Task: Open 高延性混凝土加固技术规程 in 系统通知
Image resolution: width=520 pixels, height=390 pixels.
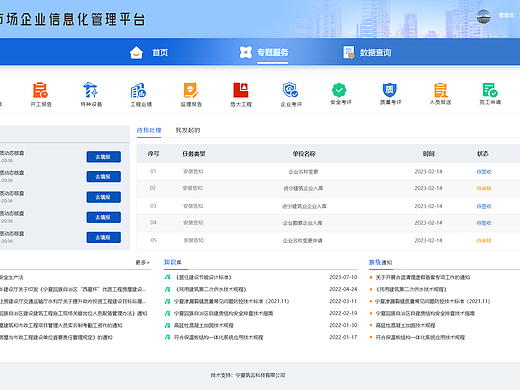Action: pyautogui.click(x=405, y=325)
